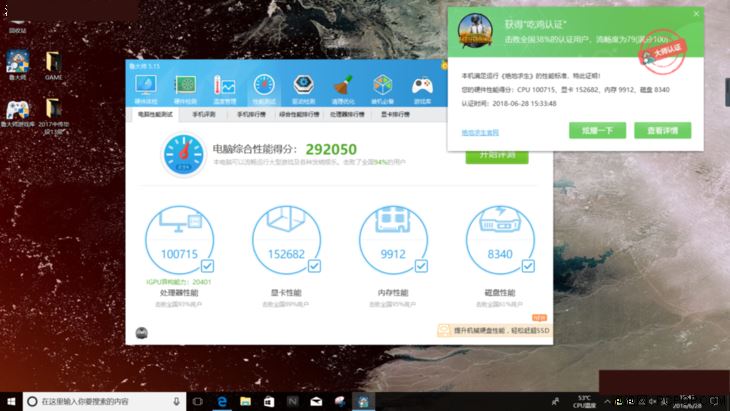The height and width of the screenshot is (411, 730).
Task: Open the Mail app from the taskbar
Action: [316, 401]
